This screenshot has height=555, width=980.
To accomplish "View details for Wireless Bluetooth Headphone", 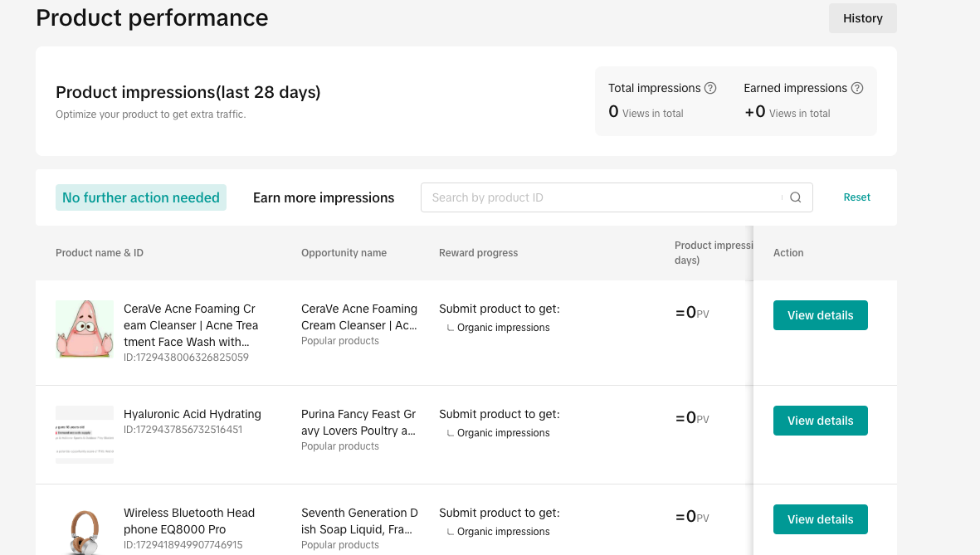I will (820, 519).
